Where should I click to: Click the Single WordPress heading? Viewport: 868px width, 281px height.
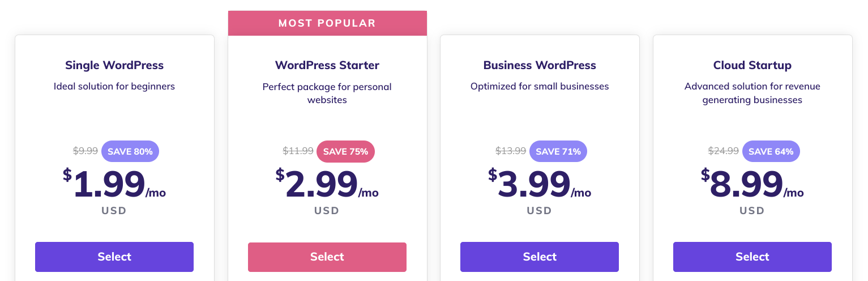[114, 65]
